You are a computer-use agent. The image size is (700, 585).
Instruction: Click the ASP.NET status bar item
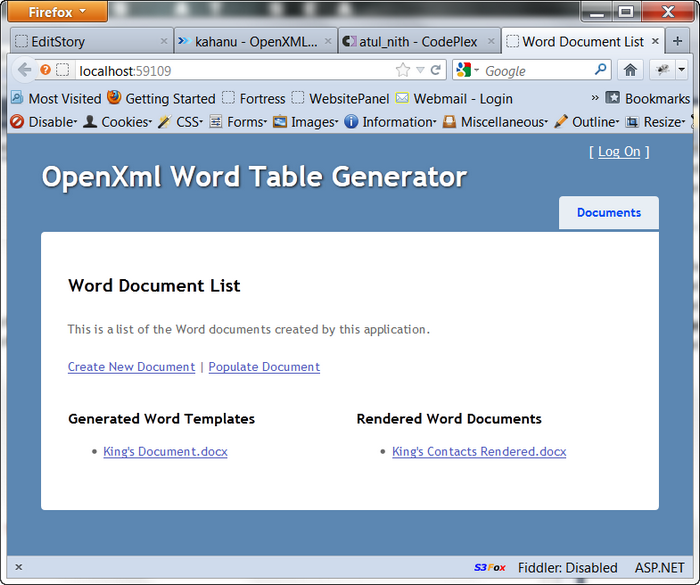click(659, 568)
